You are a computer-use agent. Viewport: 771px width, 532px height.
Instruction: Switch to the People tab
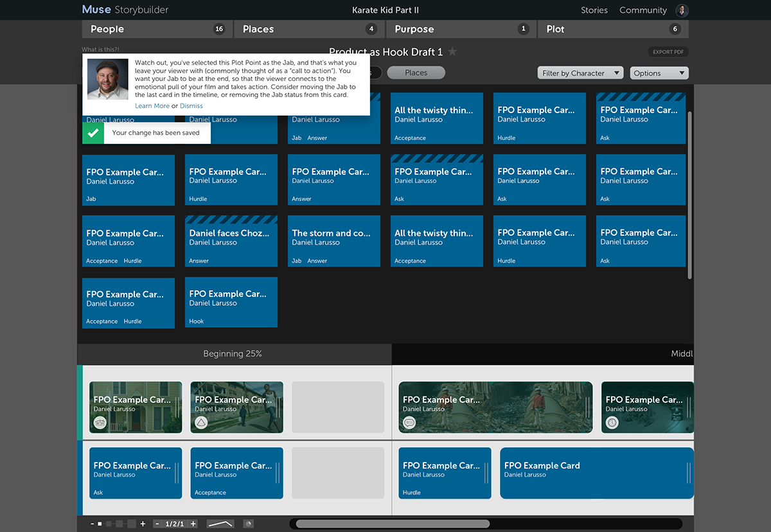[x=157, y=29]
